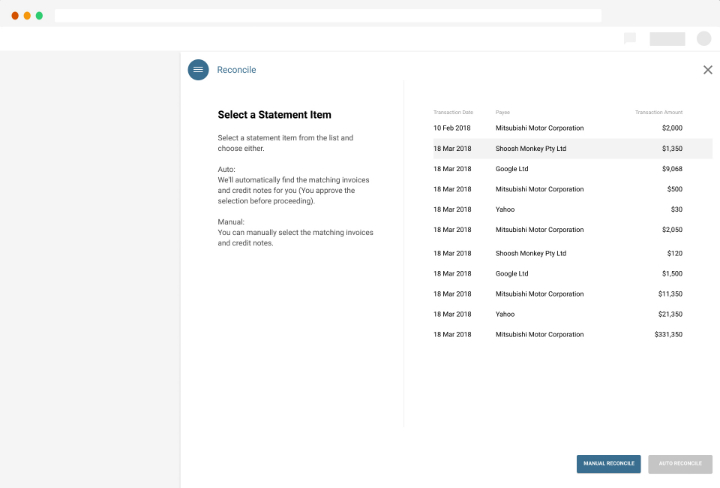Open the chat bubble icon
The image size is (720, 488).
(x=630, y=39)
